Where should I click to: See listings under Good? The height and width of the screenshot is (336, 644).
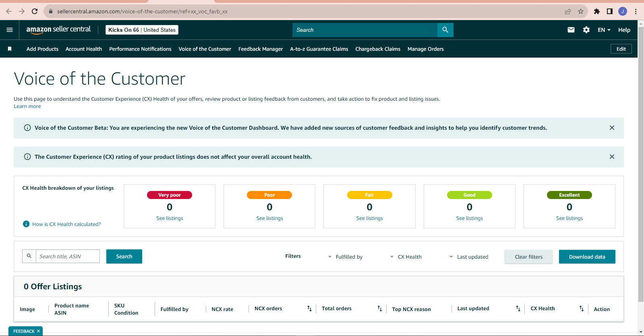tap(469, 218)
